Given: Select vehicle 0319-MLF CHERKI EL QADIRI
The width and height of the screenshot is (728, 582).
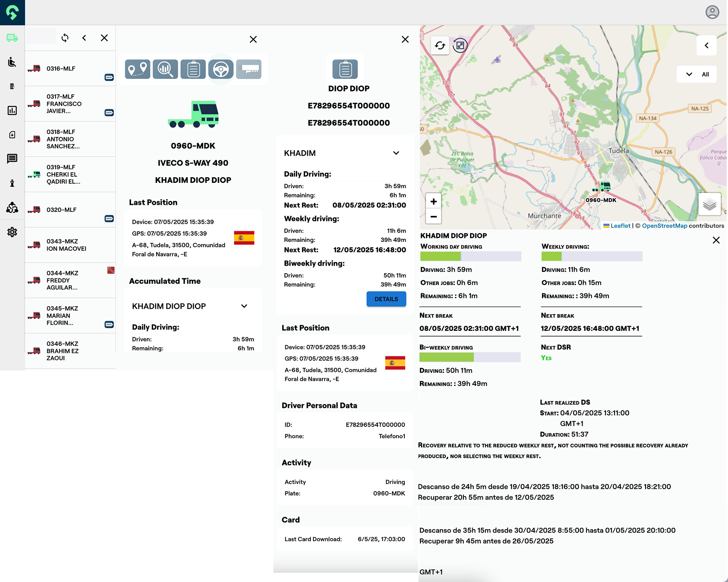Looking at the screenshot, I should pos(71,174).
